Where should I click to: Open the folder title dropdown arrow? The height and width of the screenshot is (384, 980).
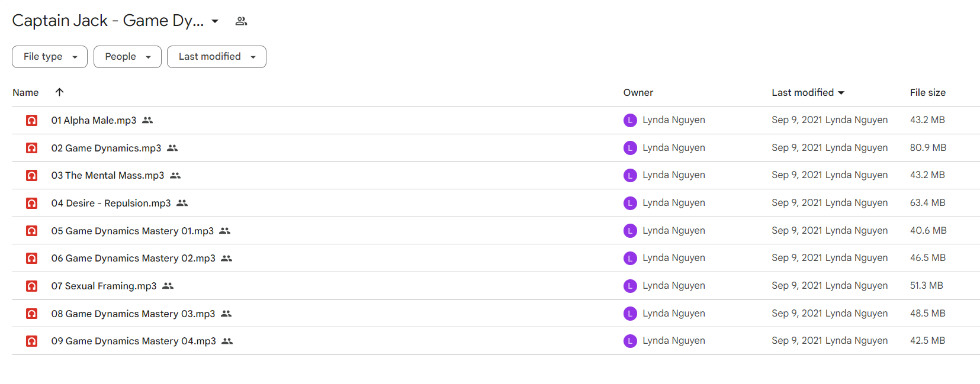[x=215, y=21]
